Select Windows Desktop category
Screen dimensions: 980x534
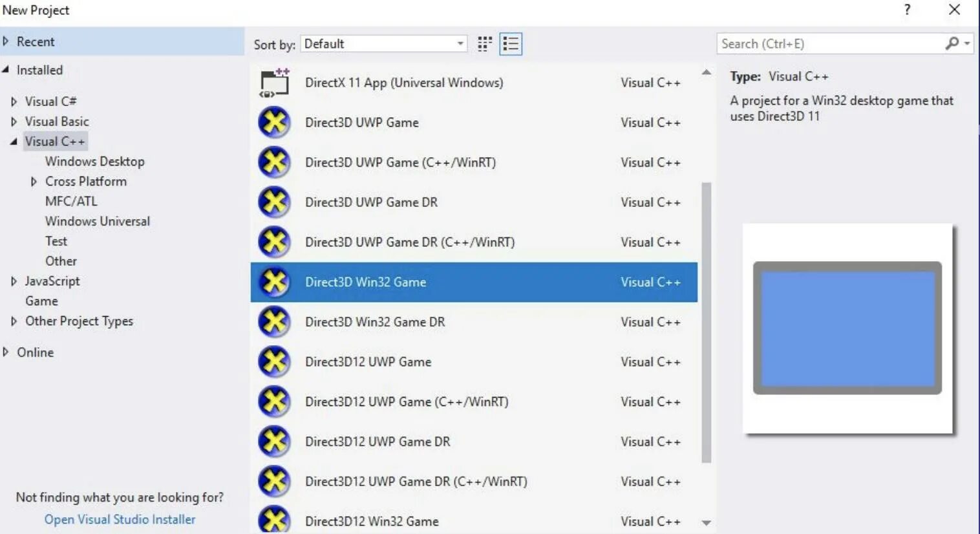(x=94, y=162)
